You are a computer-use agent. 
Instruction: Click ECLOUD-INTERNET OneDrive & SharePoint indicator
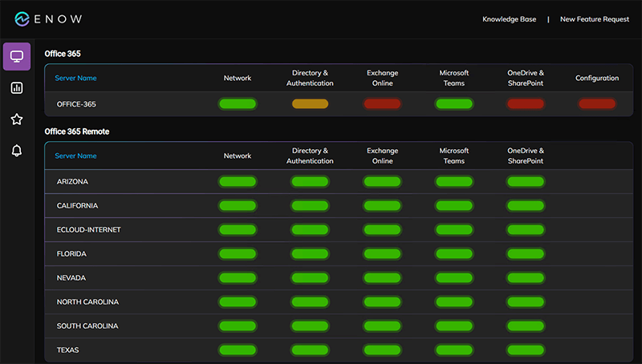tap(526, 230)
